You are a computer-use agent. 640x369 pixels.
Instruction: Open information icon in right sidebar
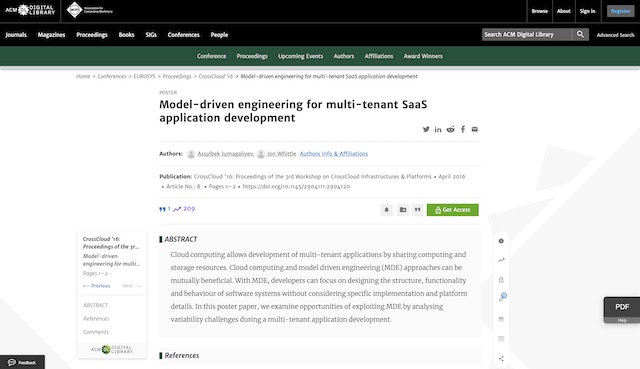501,241
